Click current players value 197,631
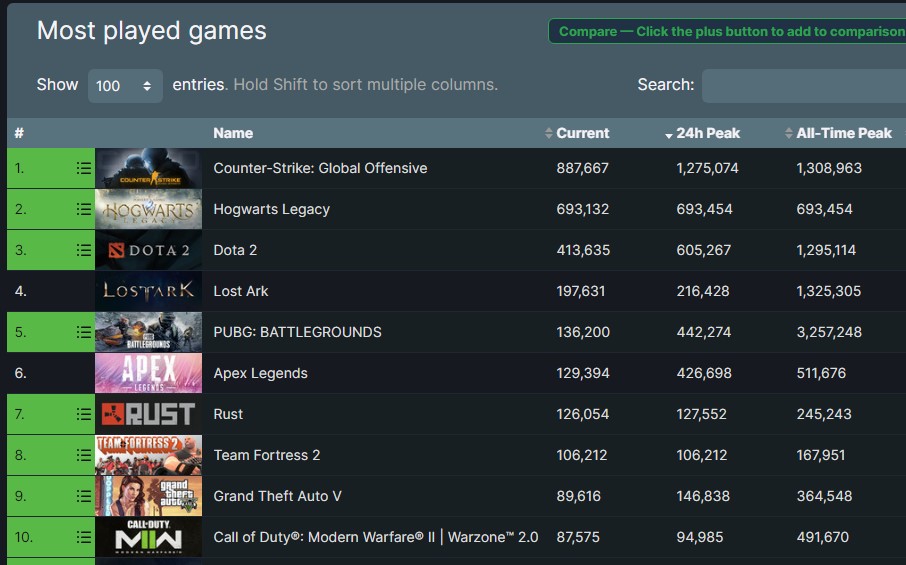906x565 pixels. pyautogui.click(x=581, y=291)
